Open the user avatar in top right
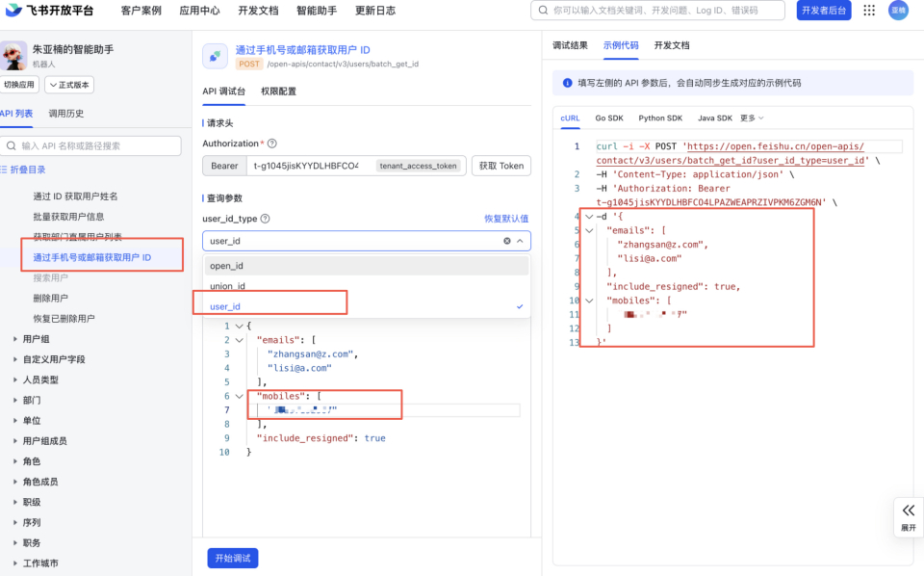924x576 pixels. pos(898,10)
